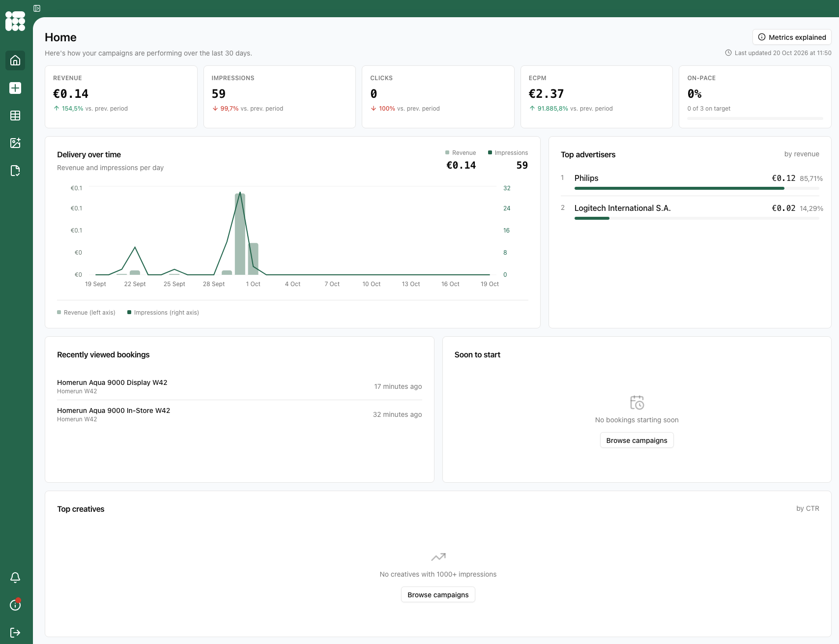The image size is (839, 644).
Task: Open notifications bell icon
Action: pyautogui.click(x=15, y=578)
